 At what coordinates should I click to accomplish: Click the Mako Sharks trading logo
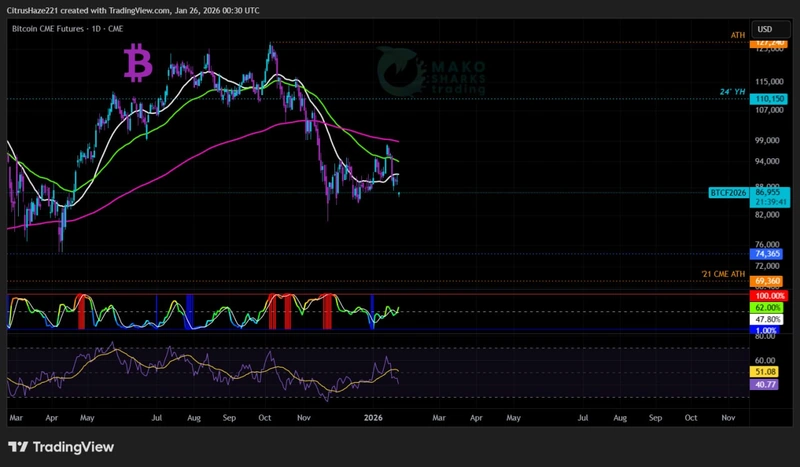[x=430, y=72]
